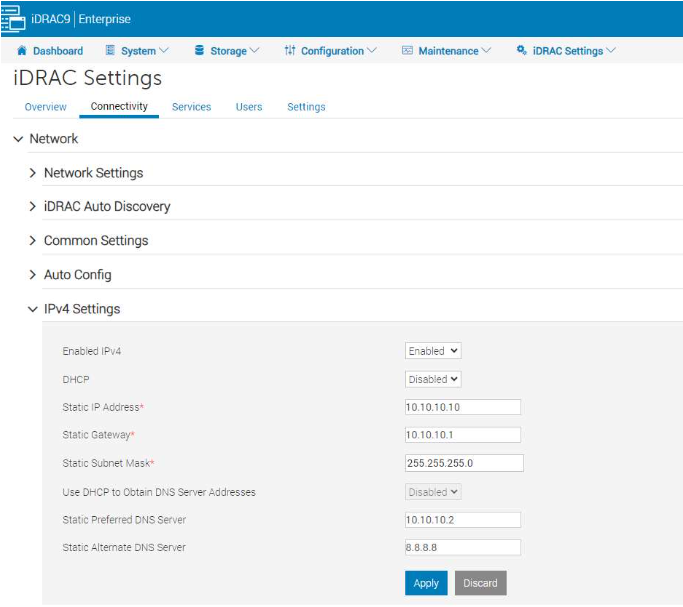The height and width of the screenshot is (607, 683).
Task: Switch to the Services tab
Action: (191, 107)
